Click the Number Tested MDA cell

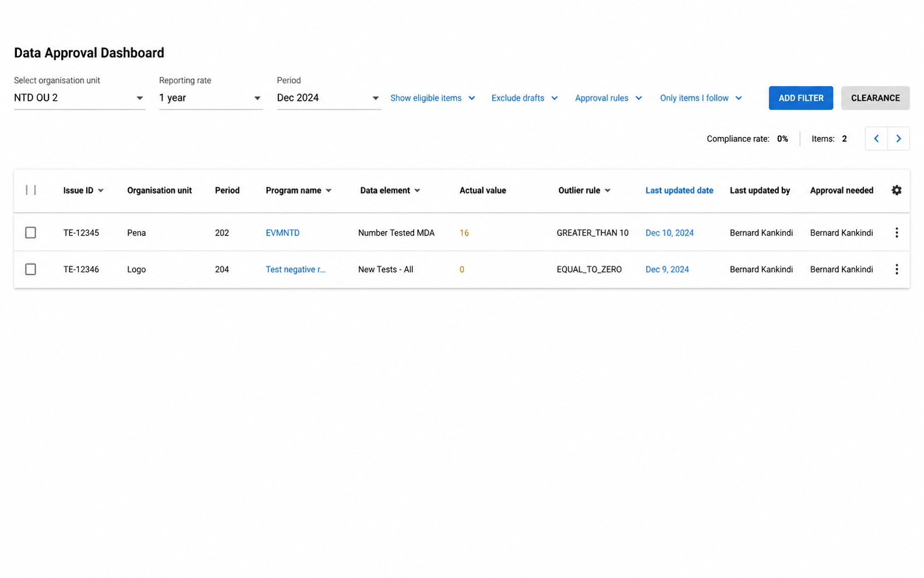(396, 232)
